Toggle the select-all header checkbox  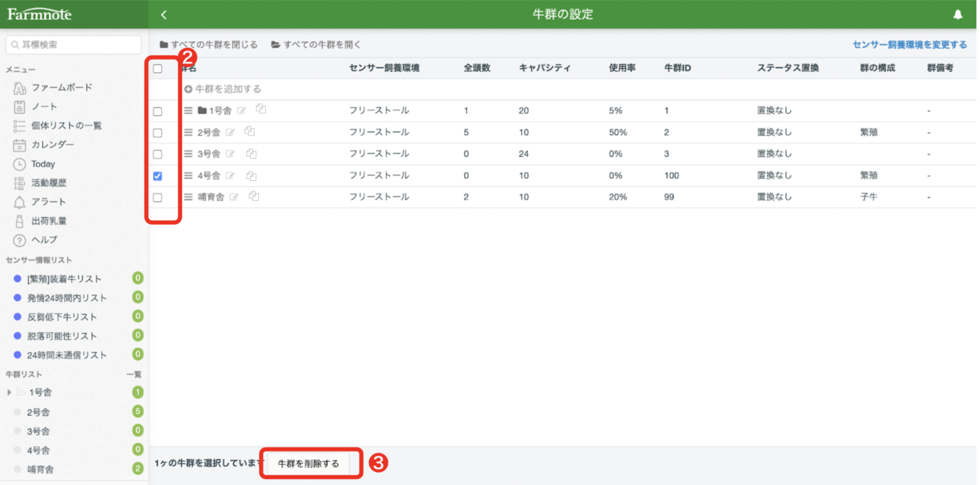coord(158,69)
